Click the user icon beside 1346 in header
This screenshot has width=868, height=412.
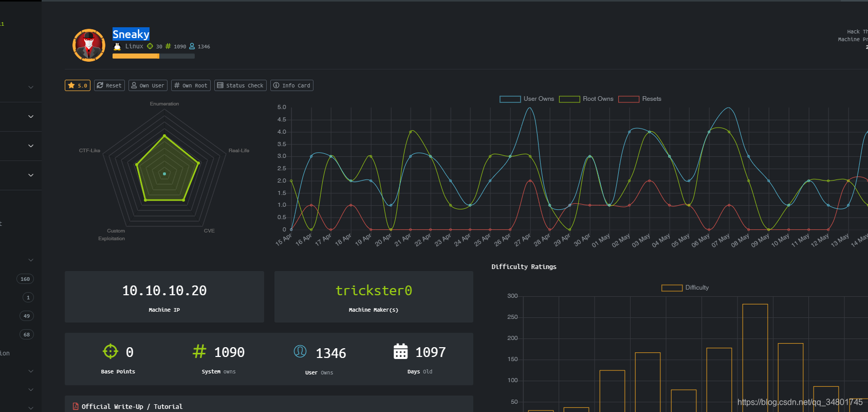tap(192, 46)
